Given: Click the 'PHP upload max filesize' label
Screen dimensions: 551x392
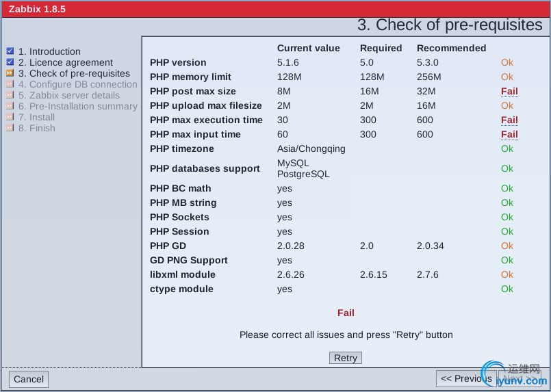Looking at the screenshot, I should 206,106.
